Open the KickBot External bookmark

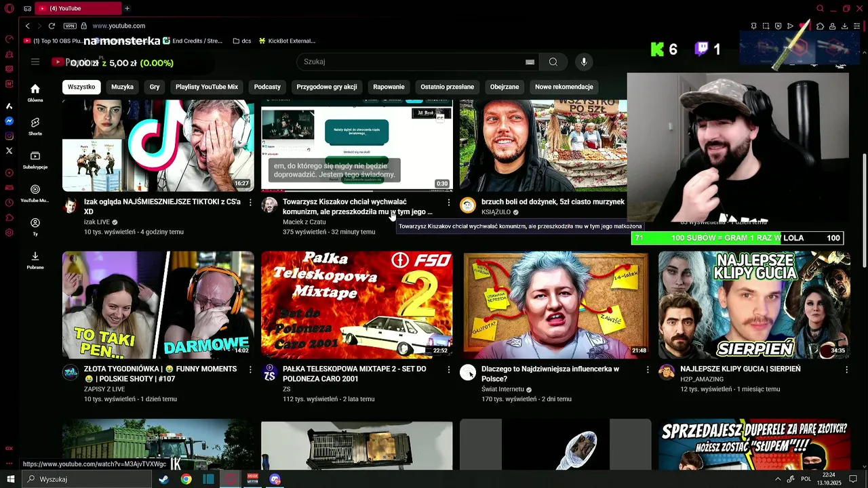pyautogui.click(x=287, y=41)
